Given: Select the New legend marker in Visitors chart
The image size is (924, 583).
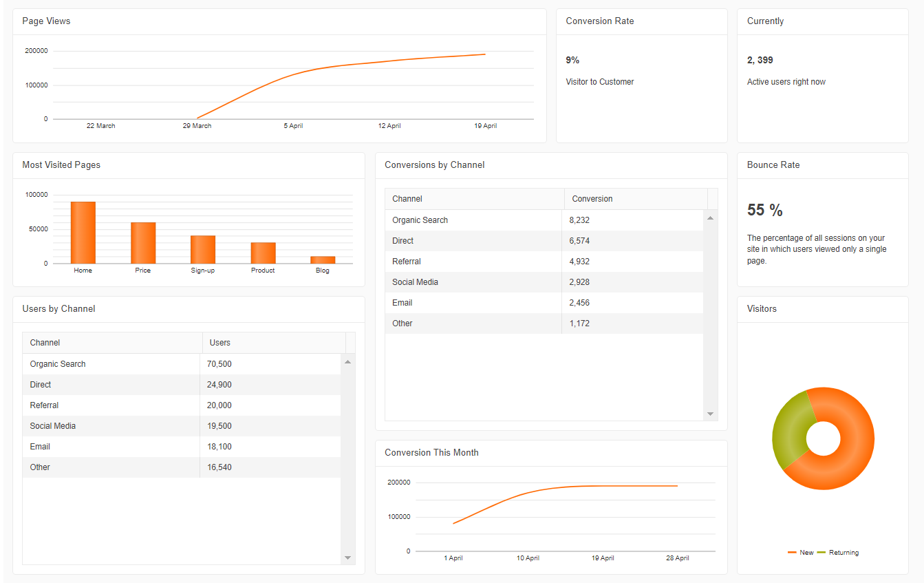Looking at the screenshot, I should click(x=793, y=552).
